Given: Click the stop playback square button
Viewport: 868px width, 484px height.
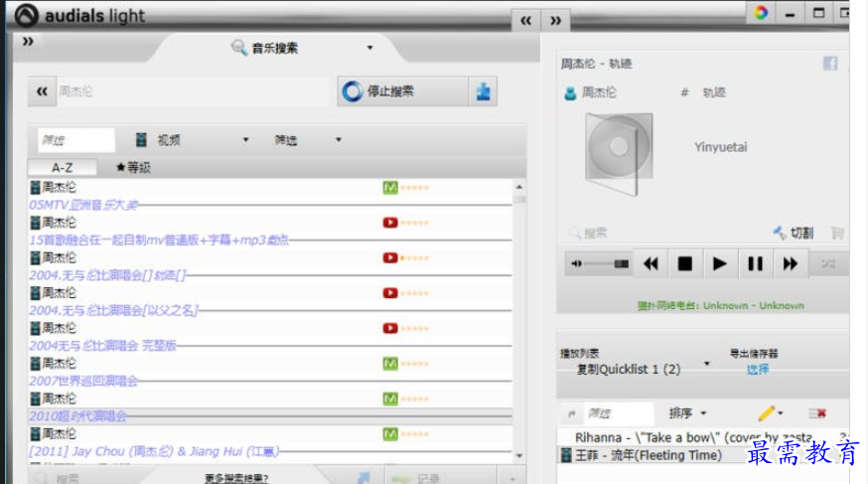Looking at the screenshot, I should coord(685,263).
